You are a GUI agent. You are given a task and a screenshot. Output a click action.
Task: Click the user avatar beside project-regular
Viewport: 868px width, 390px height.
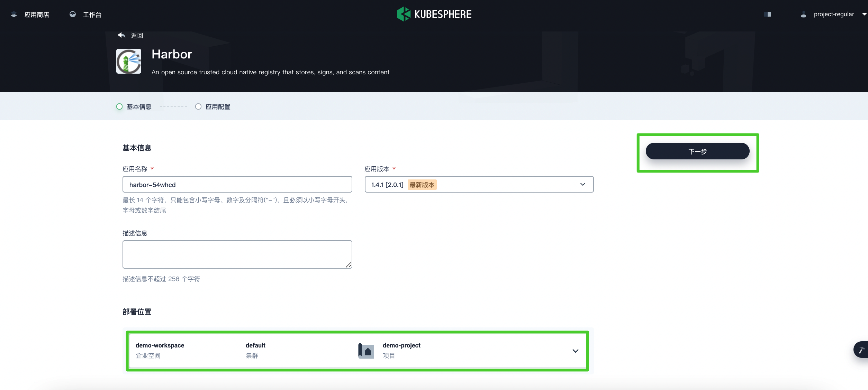[804, 14]
